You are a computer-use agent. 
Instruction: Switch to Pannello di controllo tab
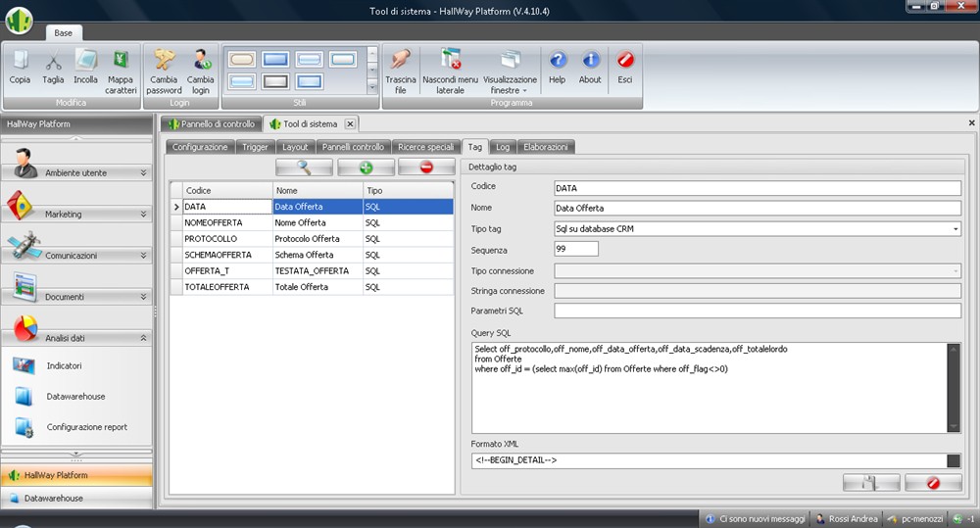212,123
